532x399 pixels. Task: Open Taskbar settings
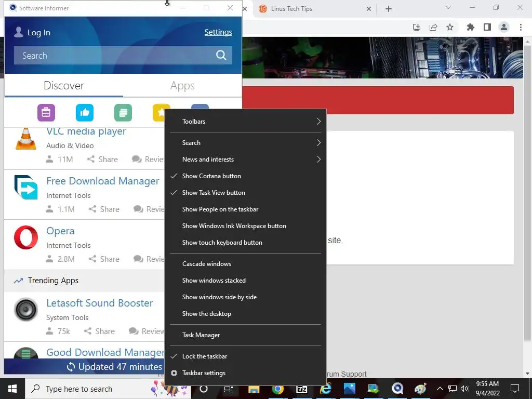tap(245, 373)
